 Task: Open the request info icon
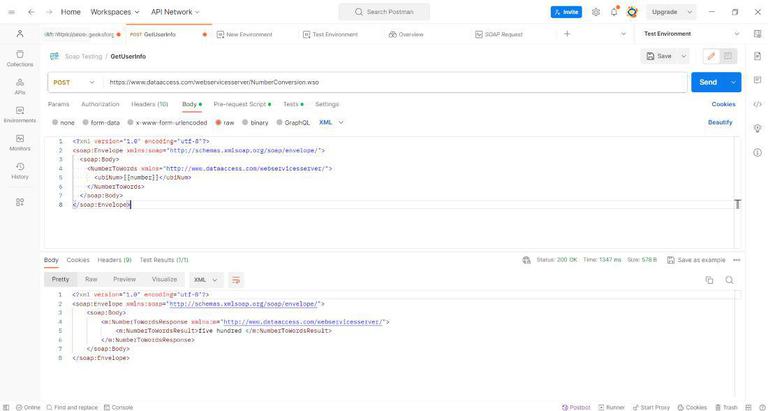point(757,153)
